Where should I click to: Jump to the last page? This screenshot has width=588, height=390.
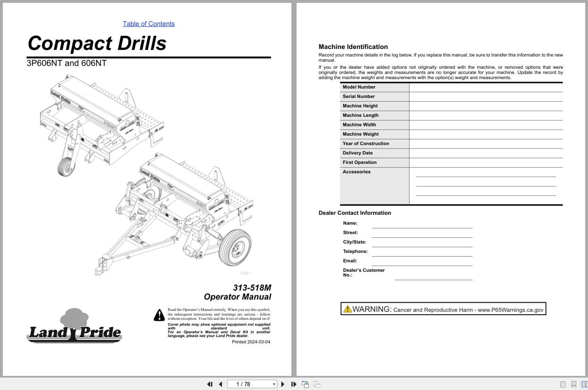[x=294, y=384]
